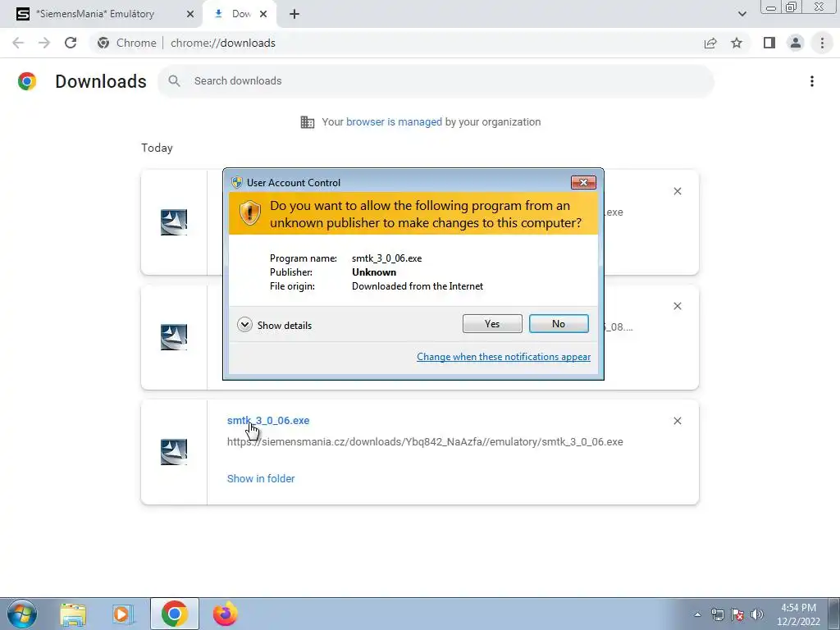Close the SiemensMania Emulátory tab
The image size is (840, 630).
189,14
